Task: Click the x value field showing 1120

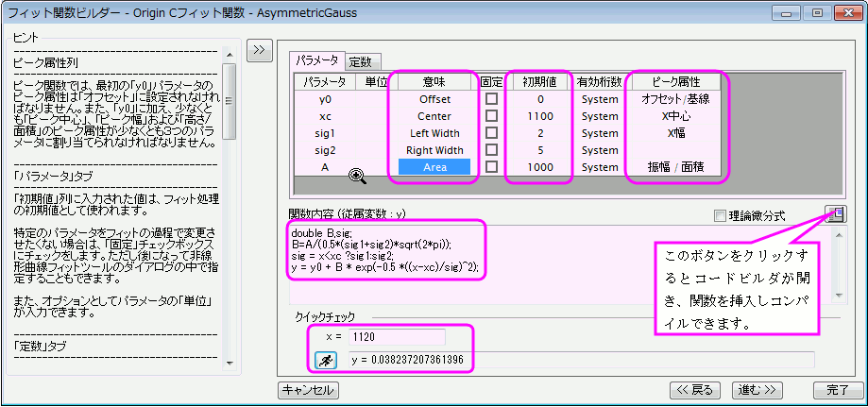Action: (x=397, y=337)
